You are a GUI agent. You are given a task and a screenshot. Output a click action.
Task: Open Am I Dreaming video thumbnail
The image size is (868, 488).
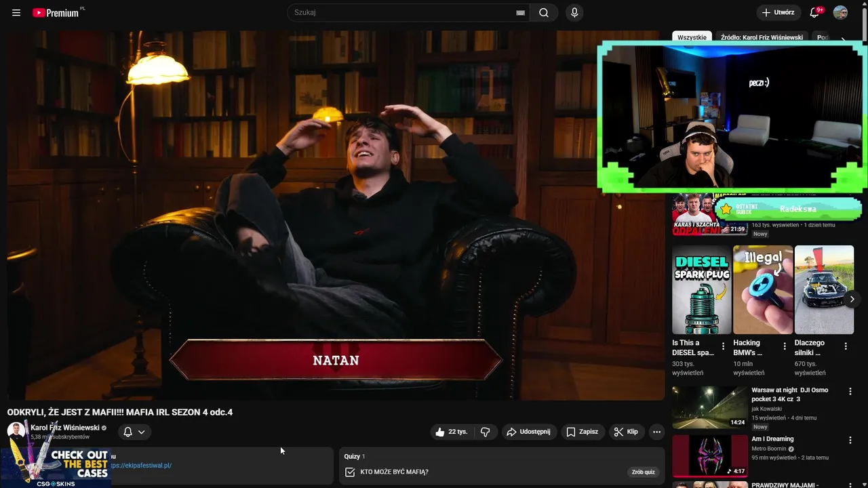pyautogui.click(x=709, y=456)
